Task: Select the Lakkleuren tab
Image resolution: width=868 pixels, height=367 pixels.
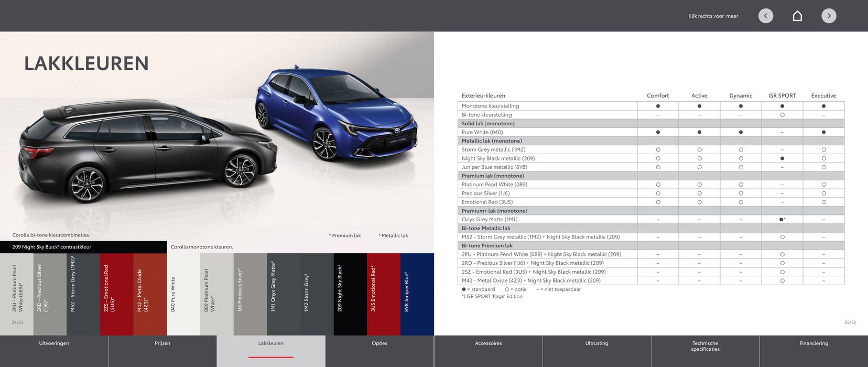Action: tap(271, 344)
